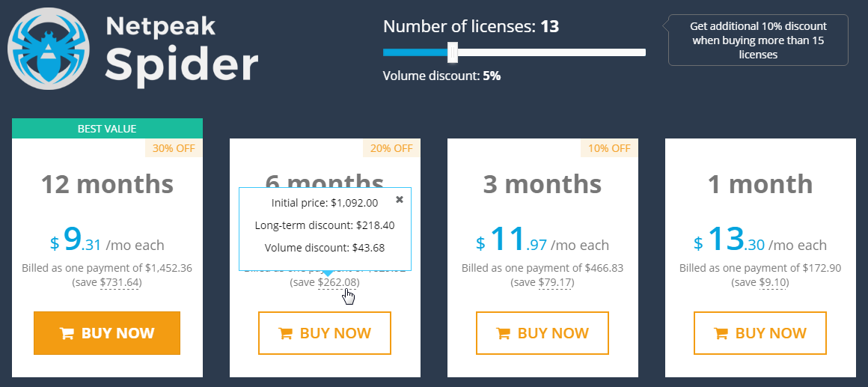The image size is (868, 387).
Task: Show savings details for $731.64
Action: pos(120,283)
